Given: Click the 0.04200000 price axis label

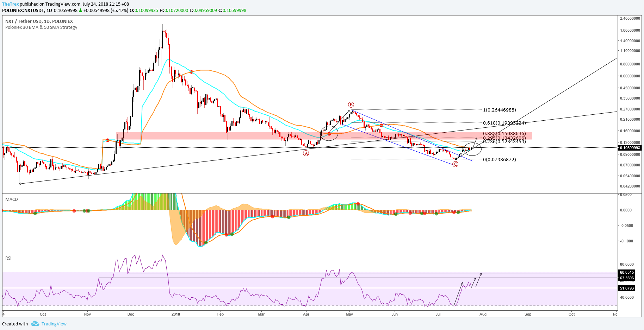Looking at the screenshot, I should point(630,186).
